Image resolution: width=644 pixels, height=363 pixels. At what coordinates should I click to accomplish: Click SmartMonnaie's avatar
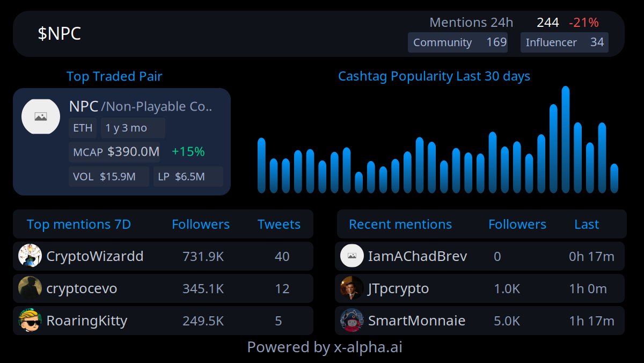point(352,321)
